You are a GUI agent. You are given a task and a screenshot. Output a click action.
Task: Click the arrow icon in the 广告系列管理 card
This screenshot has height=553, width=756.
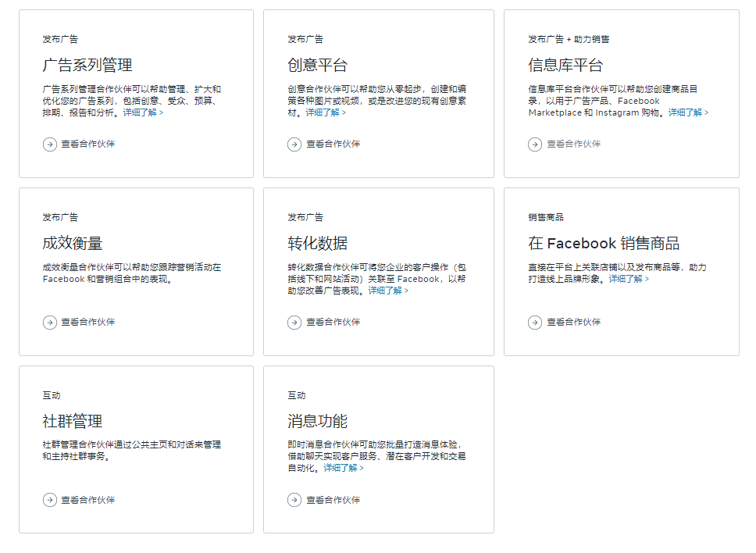coord(49,144)
